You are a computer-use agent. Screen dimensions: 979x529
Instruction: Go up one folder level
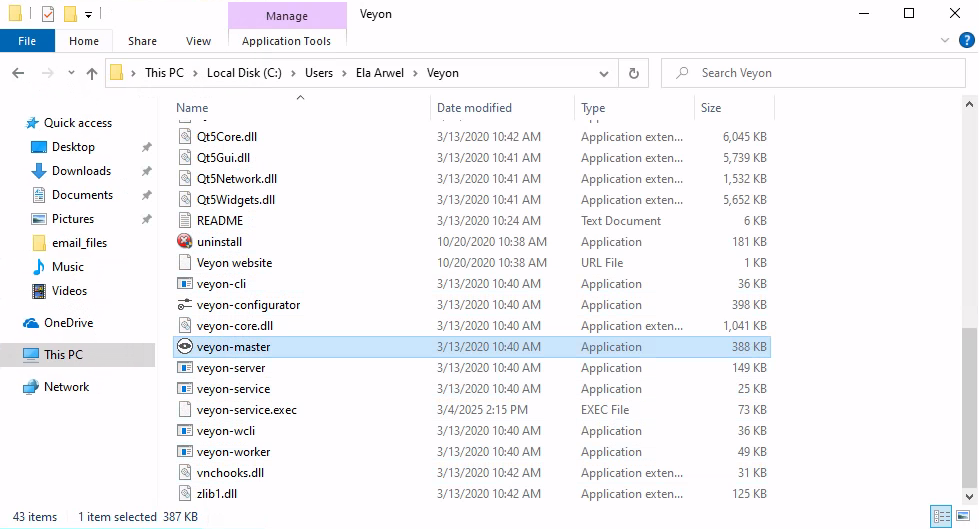[92, 73]
